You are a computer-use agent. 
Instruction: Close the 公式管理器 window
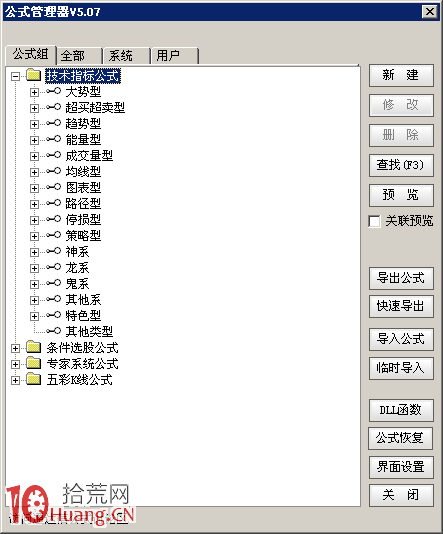pyautogui.click(x=430, y=12)
